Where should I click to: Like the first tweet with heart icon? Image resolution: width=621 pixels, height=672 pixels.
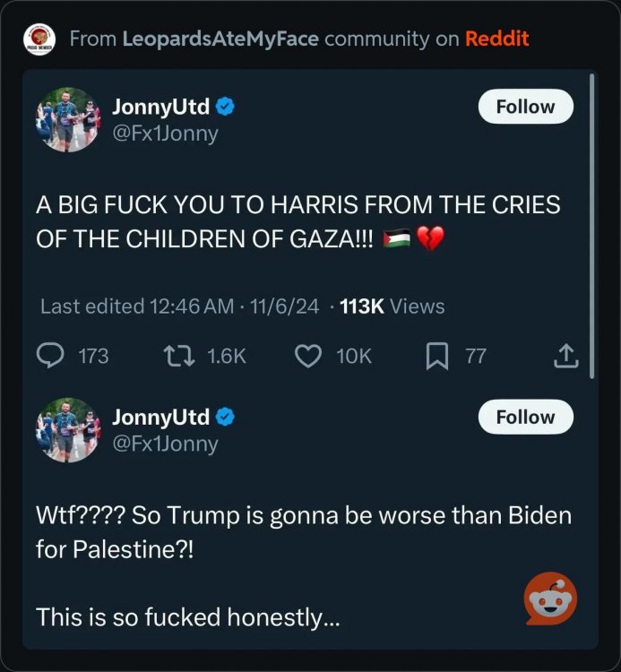click(x=307, y=356)
